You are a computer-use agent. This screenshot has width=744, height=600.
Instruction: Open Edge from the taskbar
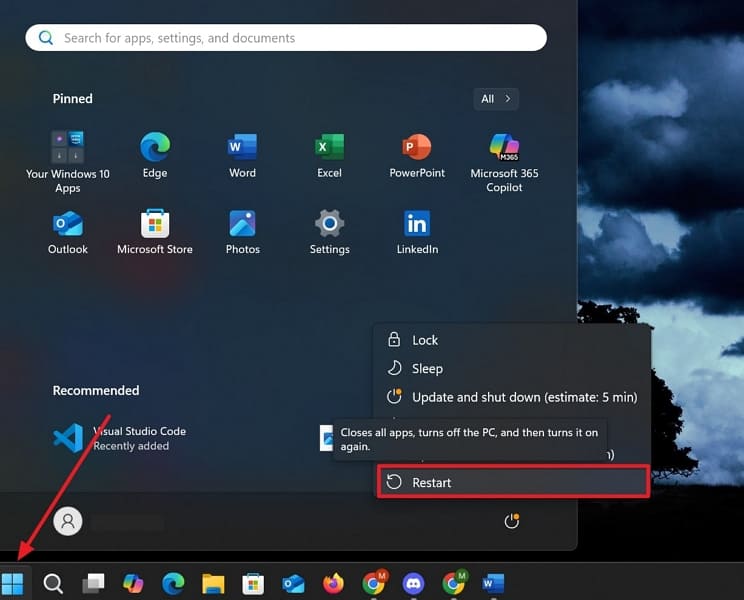pos(173,583)
